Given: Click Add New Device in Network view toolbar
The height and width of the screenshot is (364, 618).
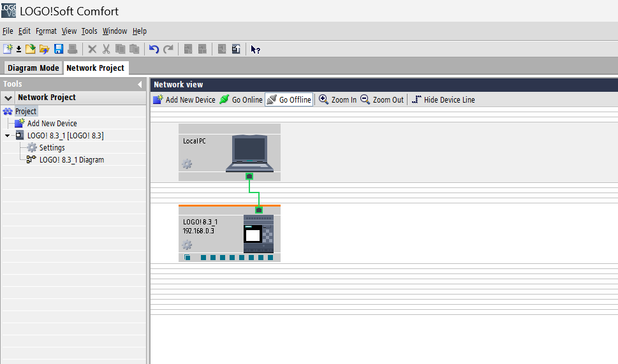Looking at the screenshot, I should tap(184, 99).
